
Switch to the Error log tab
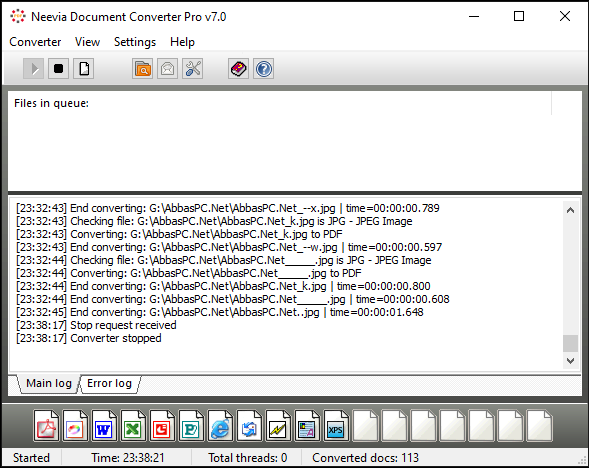109,383
